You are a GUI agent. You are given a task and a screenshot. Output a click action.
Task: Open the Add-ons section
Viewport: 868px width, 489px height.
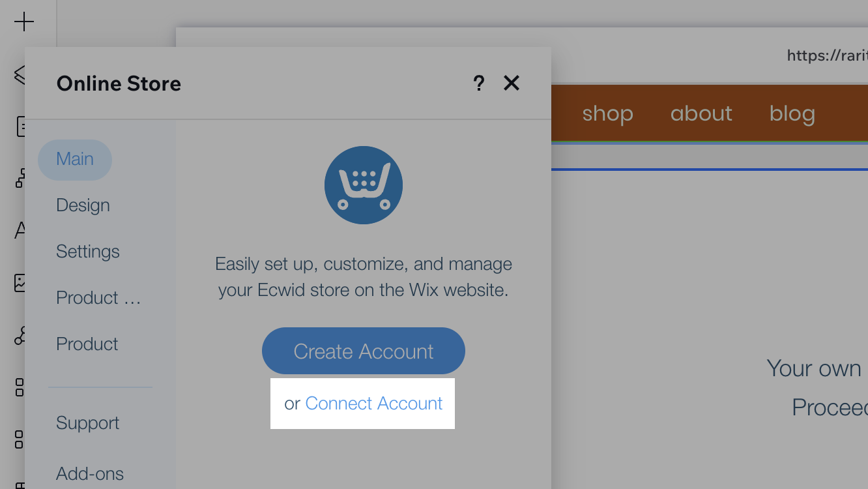90,473
